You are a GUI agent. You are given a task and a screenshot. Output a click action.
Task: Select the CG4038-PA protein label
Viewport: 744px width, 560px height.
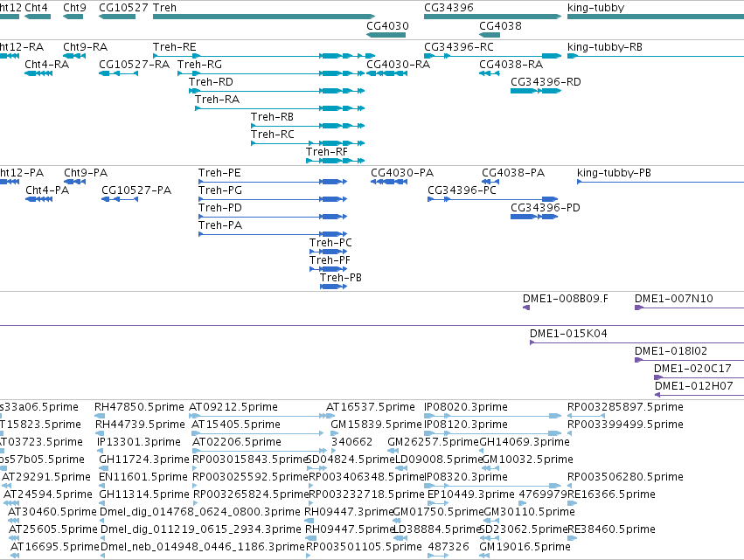point(513,173)
